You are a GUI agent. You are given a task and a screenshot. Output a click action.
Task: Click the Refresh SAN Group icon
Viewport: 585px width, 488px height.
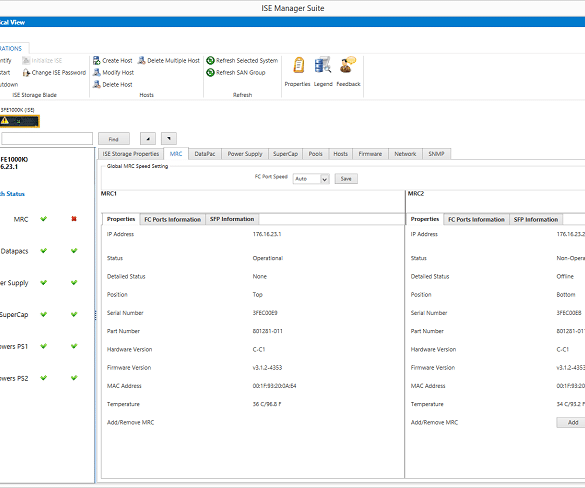click(210, 72)
